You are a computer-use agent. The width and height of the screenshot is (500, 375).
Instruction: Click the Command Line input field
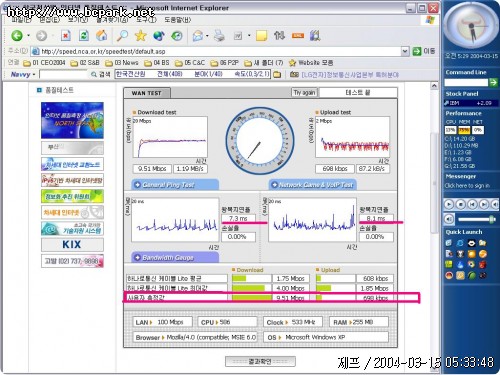pyautogui.click(x=466, y=82)
